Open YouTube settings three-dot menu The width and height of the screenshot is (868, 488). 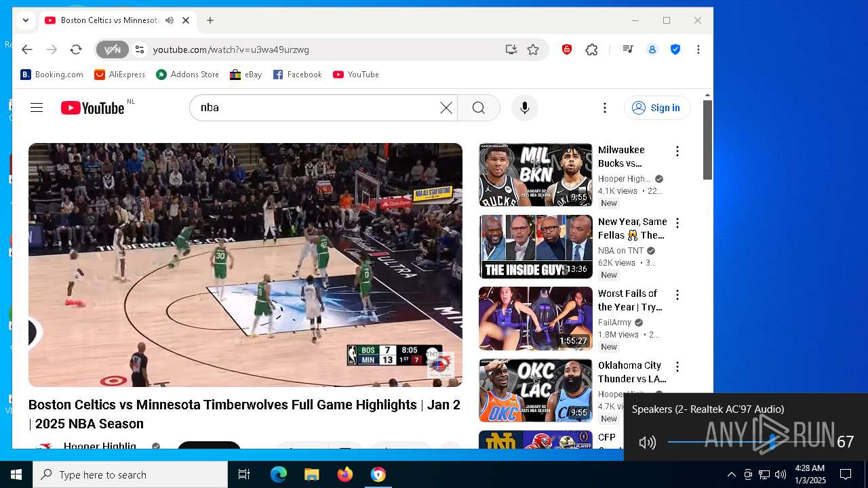(605, 108)
